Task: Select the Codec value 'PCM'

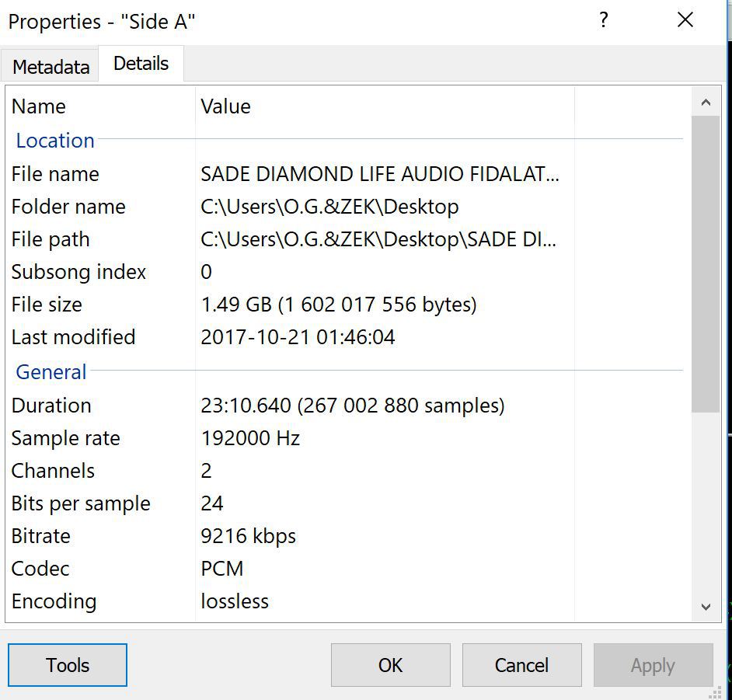Action: 221,569
